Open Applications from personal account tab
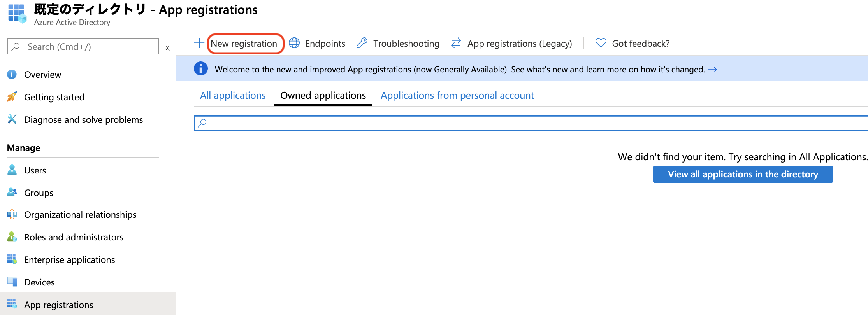The width and height of the screenshot is (868, 315). pos(457,96)
